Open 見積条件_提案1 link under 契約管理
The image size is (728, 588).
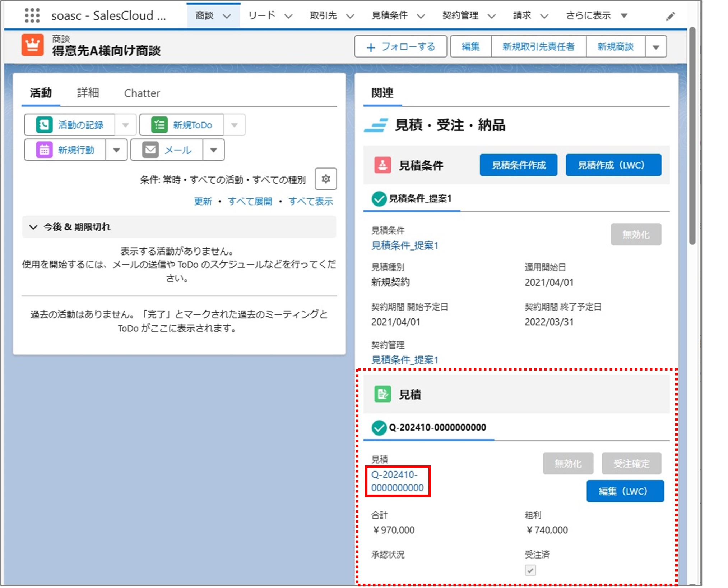click(405, 360)
